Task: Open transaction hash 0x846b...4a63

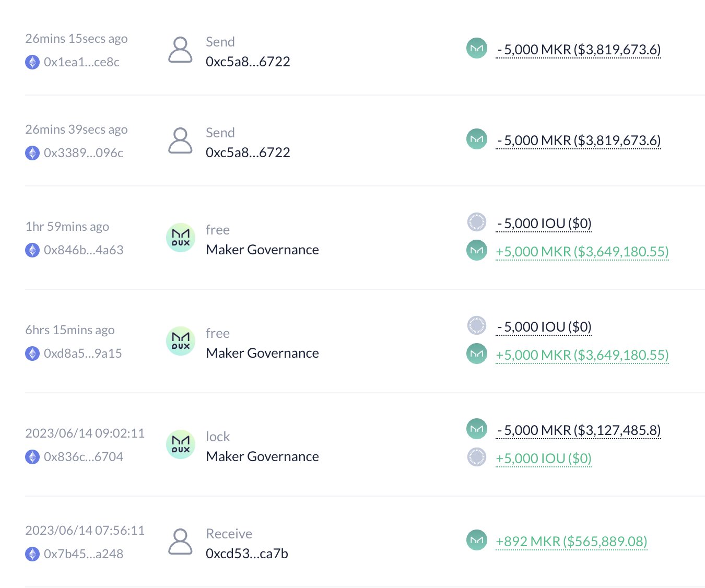Action: [83, 250]
